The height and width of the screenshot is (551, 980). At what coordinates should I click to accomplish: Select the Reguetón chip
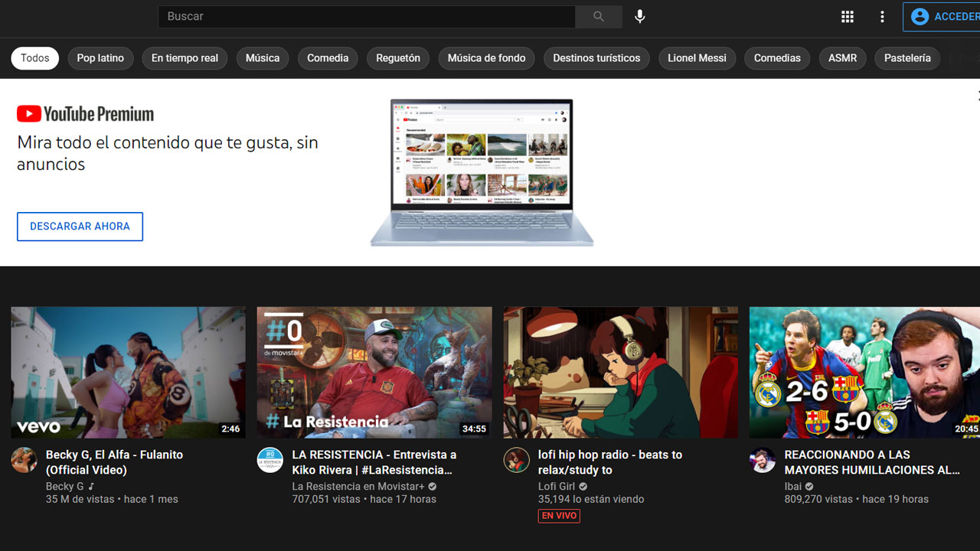(398, 58)
